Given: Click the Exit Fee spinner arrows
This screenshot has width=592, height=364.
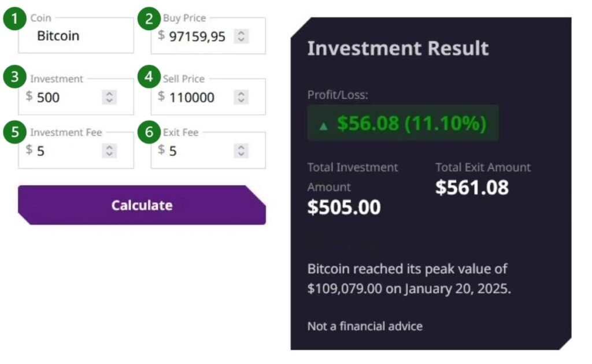Looking at the screenshot, I should click(242, 151).
